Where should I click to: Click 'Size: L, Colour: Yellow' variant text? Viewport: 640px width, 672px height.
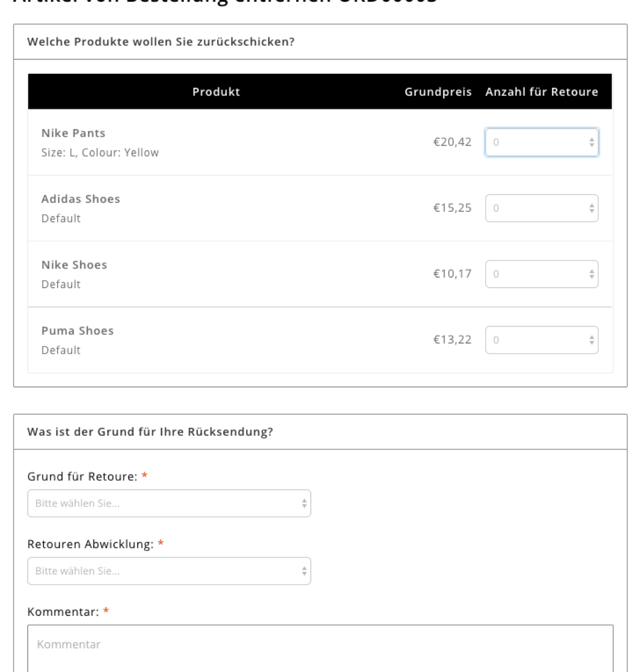tap(100, 153)
